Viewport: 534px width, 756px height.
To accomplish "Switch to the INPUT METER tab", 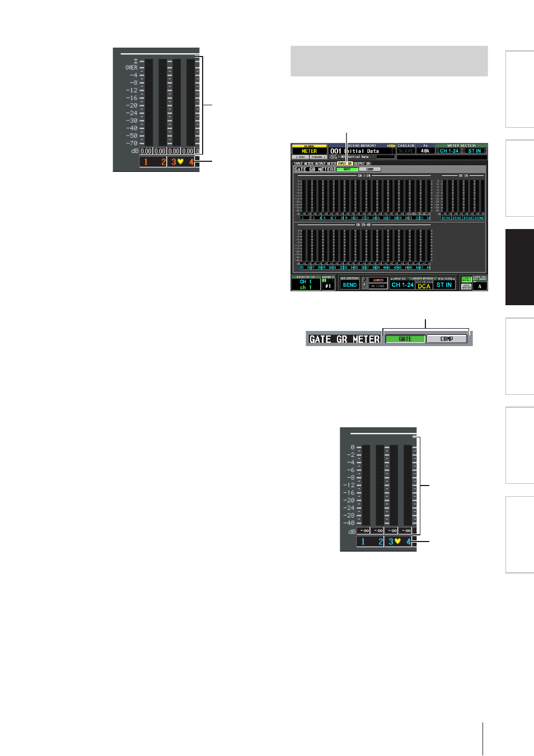I will tap(303, 164).
